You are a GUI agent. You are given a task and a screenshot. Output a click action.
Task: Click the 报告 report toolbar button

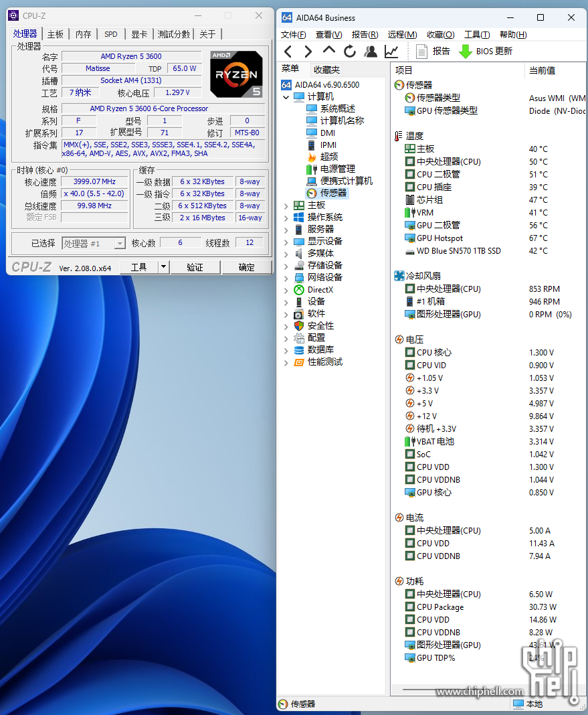(433, 52)
